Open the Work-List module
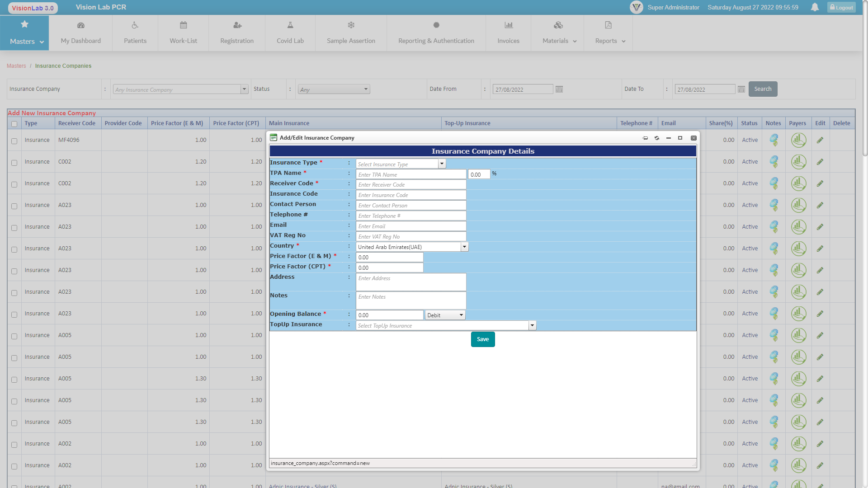The image size is (868, 488). 183,33
